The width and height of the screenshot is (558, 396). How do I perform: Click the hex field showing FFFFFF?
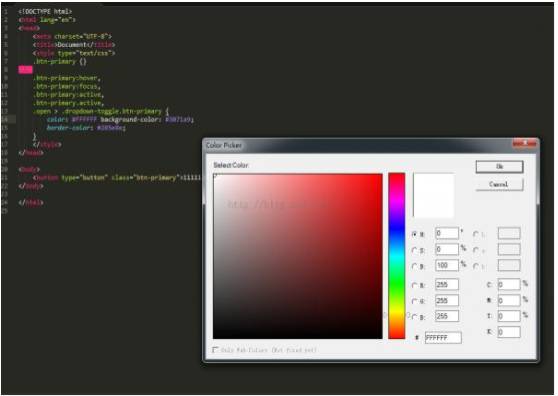pos(443,338)
